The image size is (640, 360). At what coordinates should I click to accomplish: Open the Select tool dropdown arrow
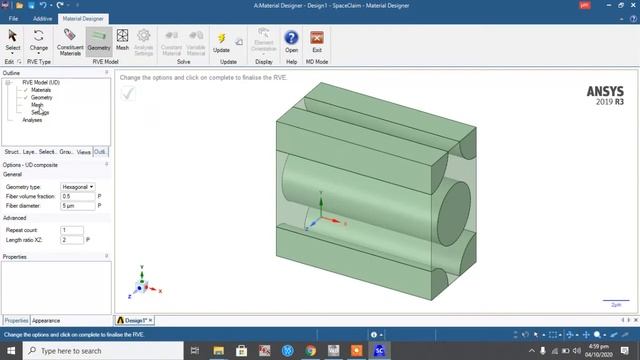coord(13,53)
